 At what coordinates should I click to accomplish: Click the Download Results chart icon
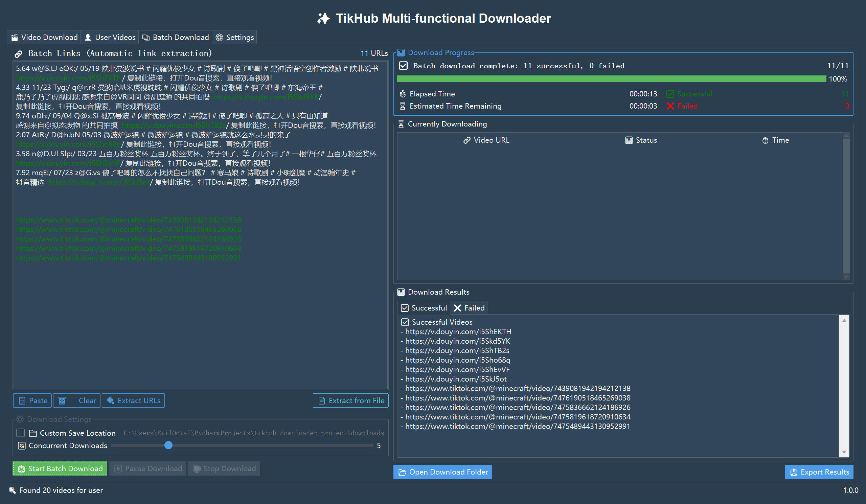(x=401, y=292)
